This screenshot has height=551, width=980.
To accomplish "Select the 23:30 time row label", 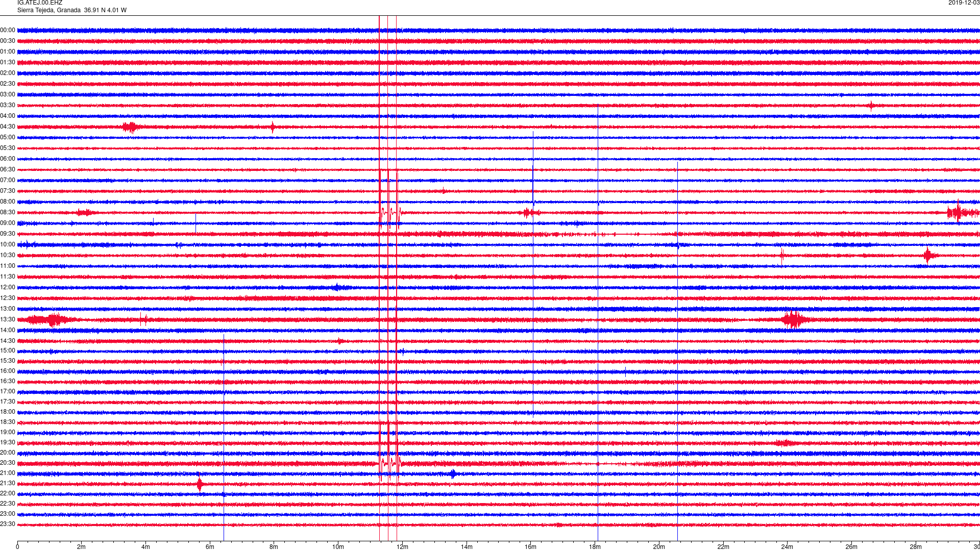I will point(8,524).
